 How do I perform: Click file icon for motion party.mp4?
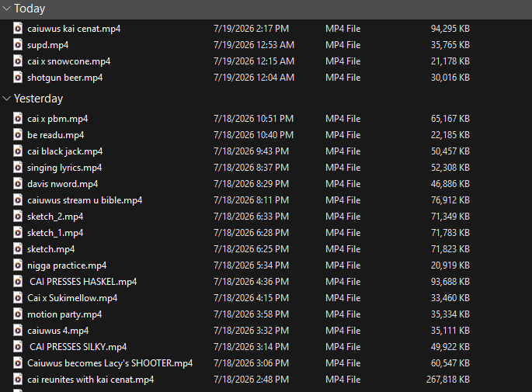coord(18,314)
